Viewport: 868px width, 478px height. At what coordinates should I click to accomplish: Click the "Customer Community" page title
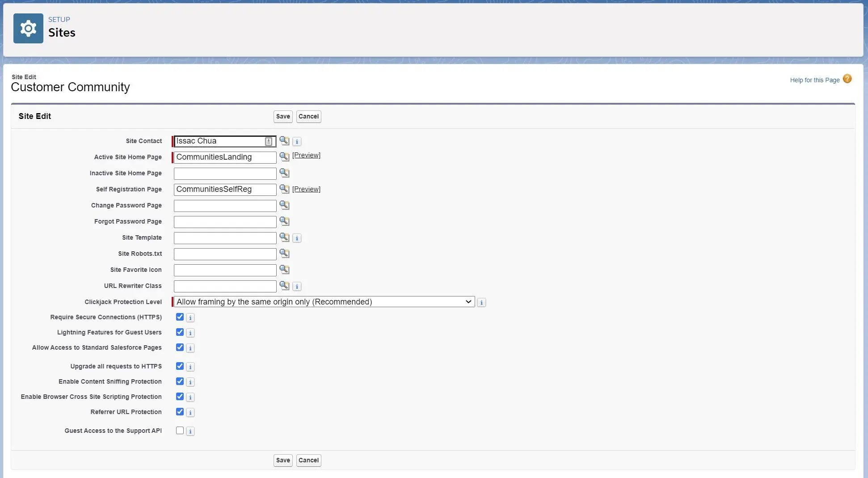70,87
